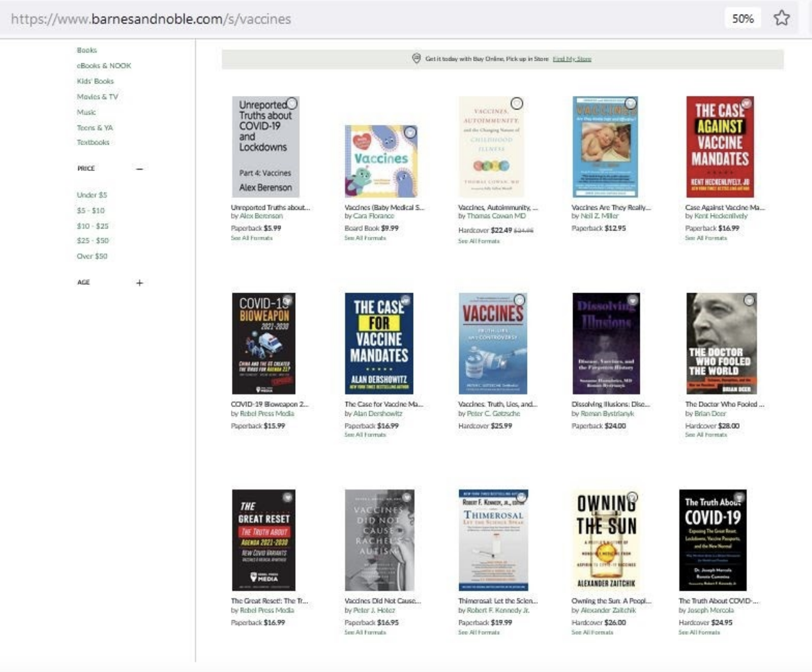The height and width of the screenshot is (672, 812).
Task: Open author Thomas Cowan MD link
Action: coord(496,216)
